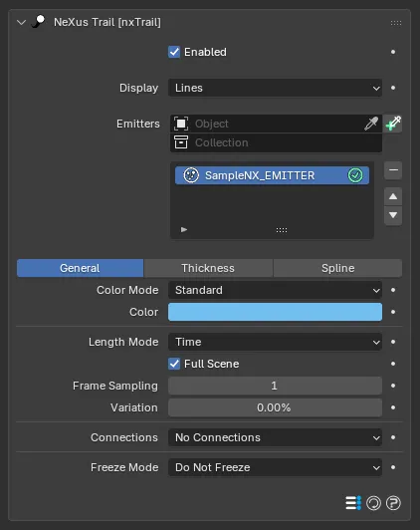Click the circular reset icon at bottom
420x530 pixels.
tap(373, 503)
